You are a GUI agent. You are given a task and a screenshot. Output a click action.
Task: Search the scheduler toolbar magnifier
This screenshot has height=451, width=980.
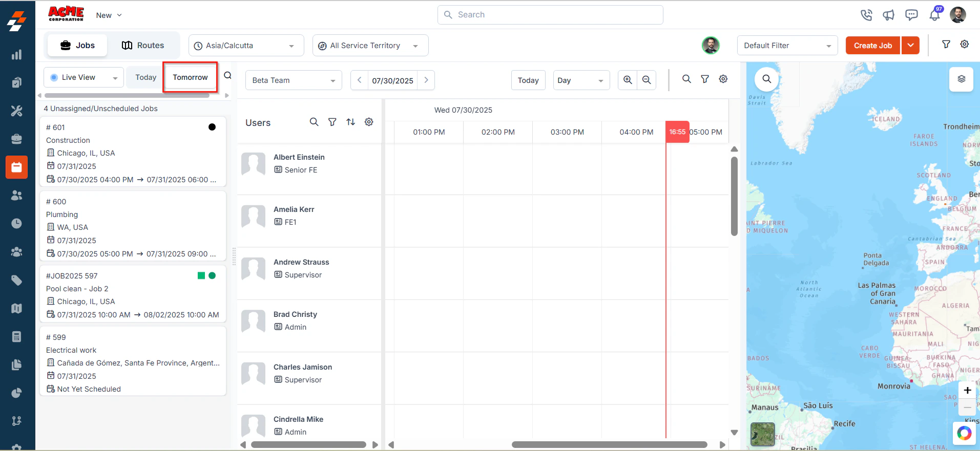[686, 79]
